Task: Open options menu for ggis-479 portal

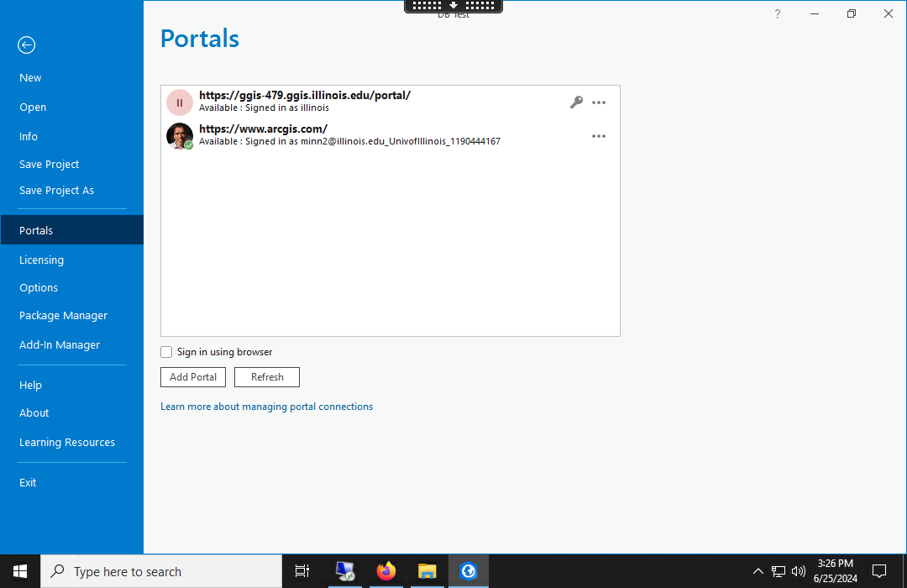Action: tap(599, 102)
